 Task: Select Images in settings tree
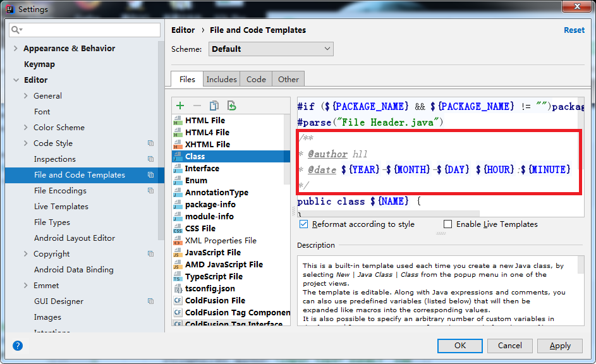coord(47,317)
